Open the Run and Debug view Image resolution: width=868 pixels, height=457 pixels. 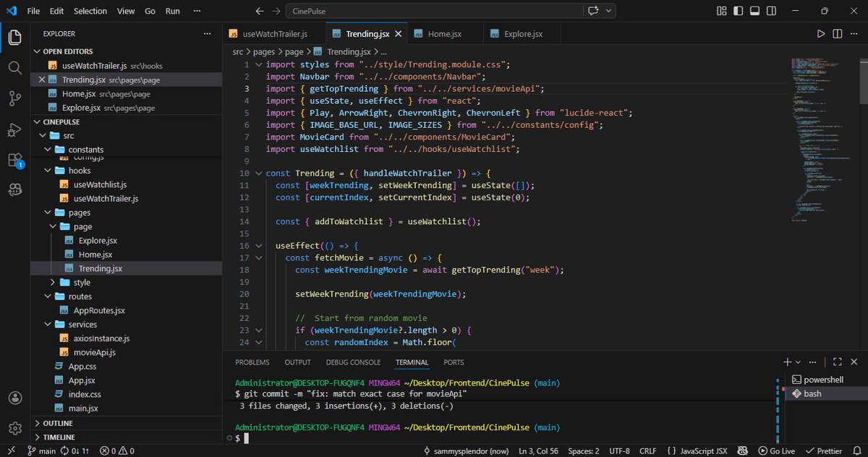pos(14,131)
